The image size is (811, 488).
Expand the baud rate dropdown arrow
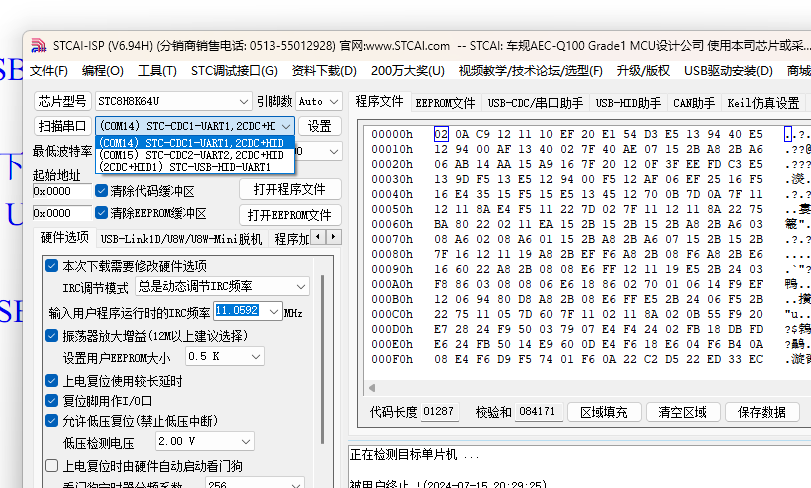point(334,151)
